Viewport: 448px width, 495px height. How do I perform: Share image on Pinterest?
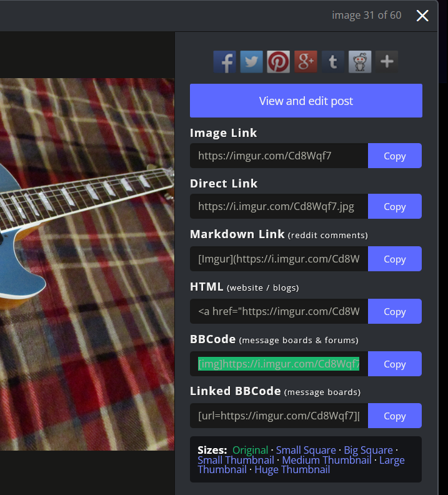tap(278, 62)
